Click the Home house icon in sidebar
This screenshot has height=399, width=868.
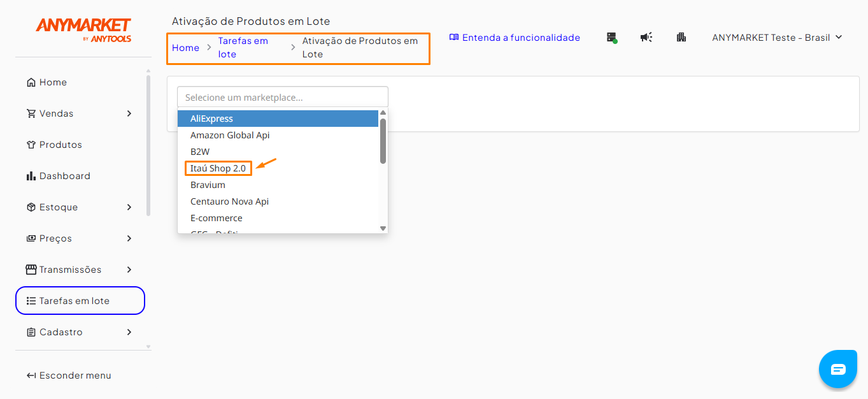tap(31, 82)
